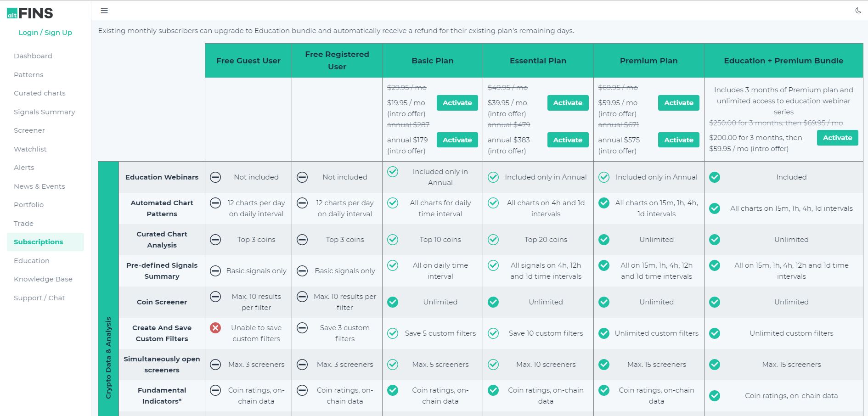Click the Coin Screener row label
The image size is (868, 416).
click(162, 302)
